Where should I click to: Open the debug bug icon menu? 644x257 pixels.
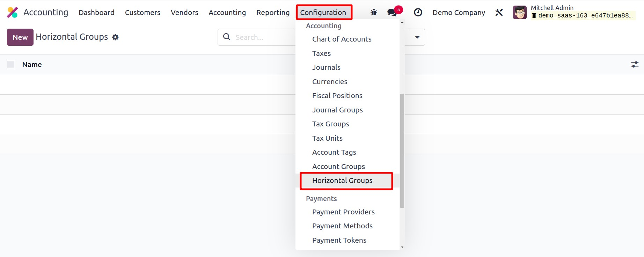[x=374, y=13]
